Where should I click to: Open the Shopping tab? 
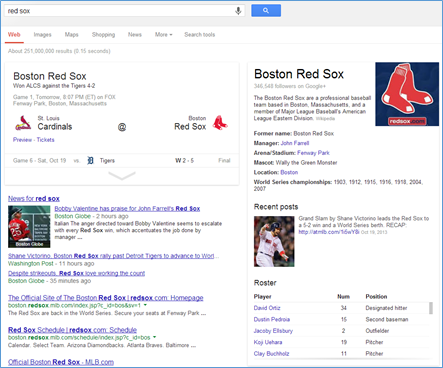[103, 35]
